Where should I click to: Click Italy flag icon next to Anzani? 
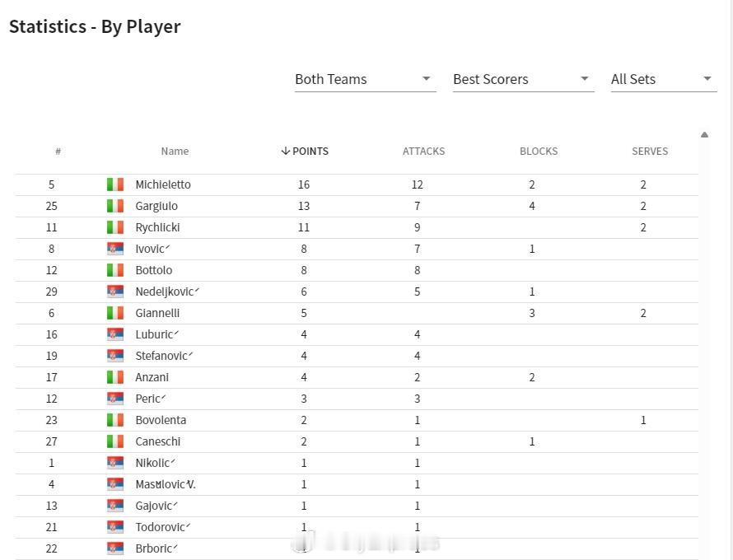[115, 377]
